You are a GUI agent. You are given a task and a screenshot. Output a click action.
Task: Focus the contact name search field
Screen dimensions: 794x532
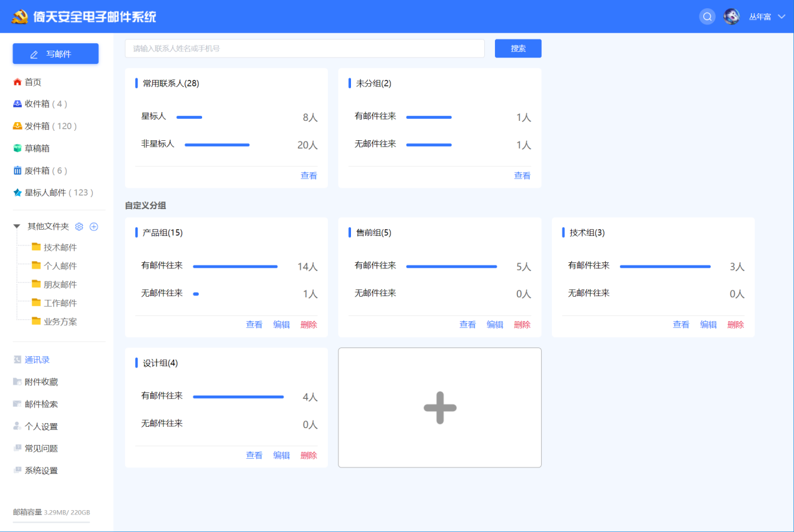point(305,48)
